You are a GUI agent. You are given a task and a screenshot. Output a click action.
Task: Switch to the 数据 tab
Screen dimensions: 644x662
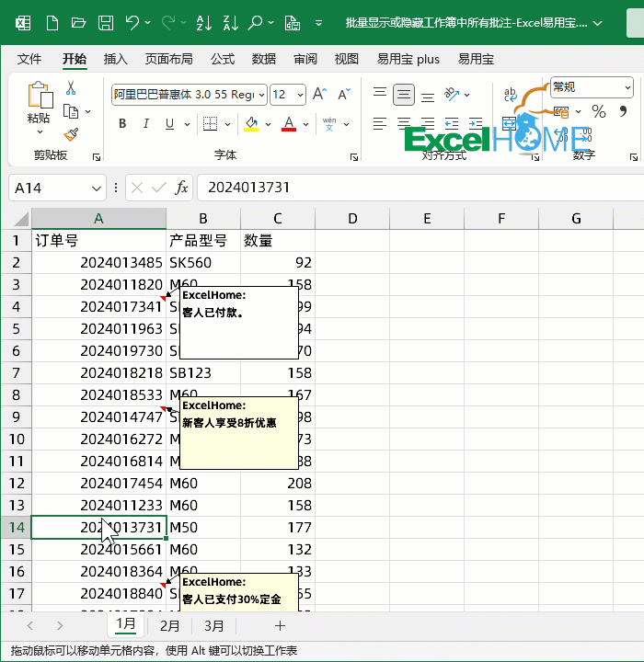(x=264, y=59)
